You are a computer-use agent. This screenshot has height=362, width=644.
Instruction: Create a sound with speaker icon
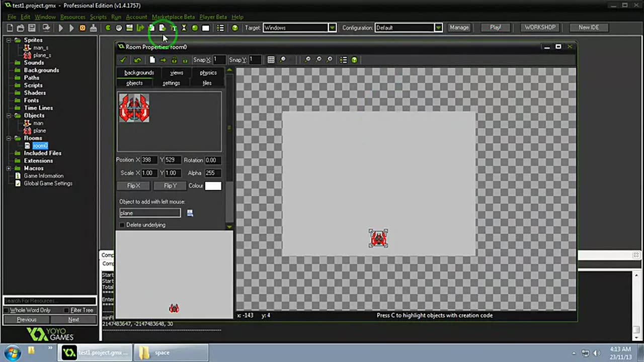[119, 28]
